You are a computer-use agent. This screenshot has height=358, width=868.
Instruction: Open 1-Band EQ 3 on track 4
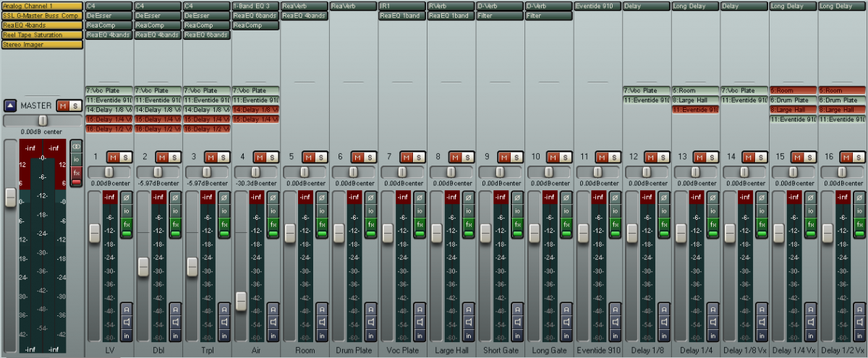coord(255,6)
